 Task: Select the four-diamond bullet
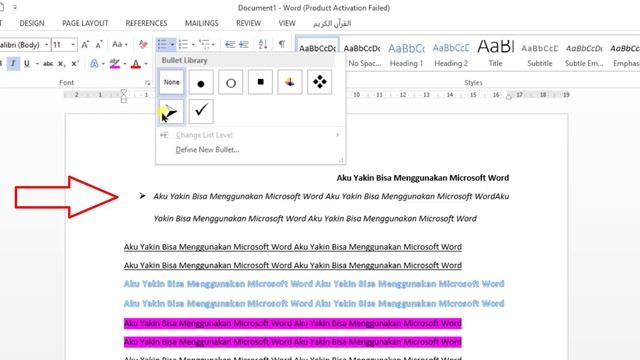point(320,82)
